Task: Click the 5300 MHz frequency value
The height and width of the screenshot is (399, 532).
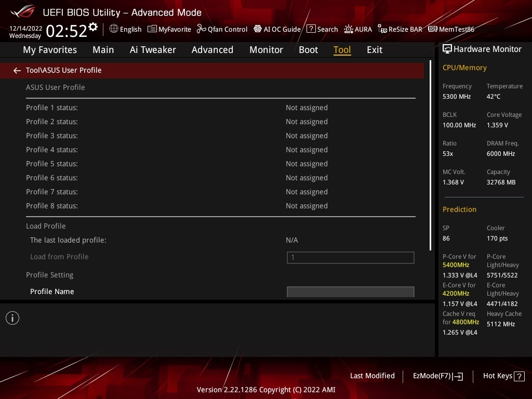Action: tap(457, 97)
